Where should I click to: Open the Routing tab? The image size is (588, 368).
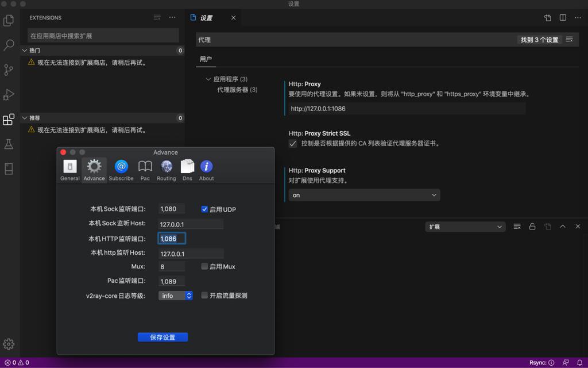pos(166,170)
